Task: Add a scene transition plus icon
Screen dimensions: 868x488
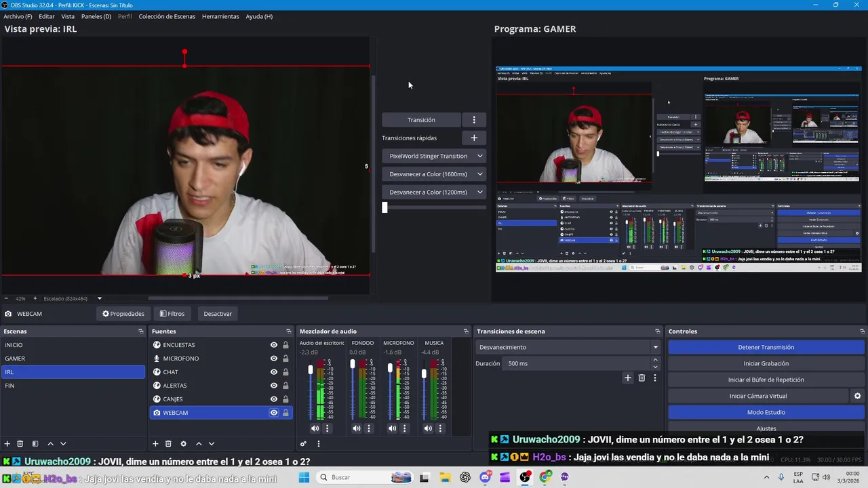Action: [x=628, y=378]
